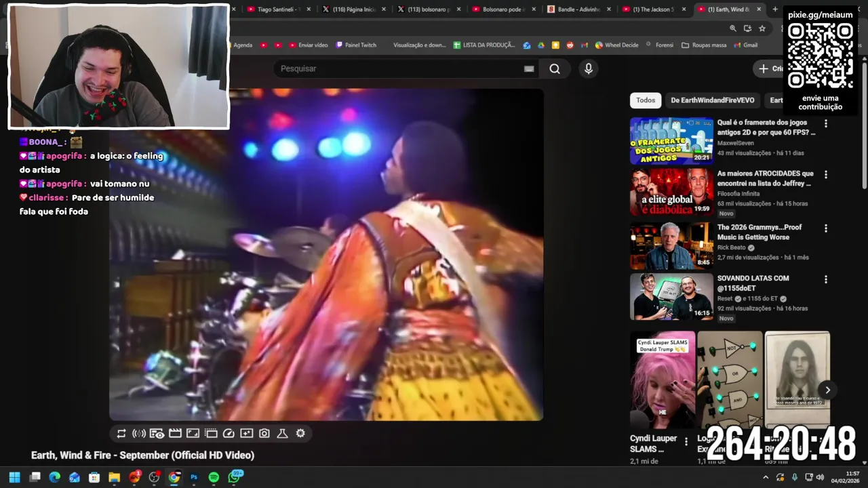The image size is (868, 488).
Task: Click the resize-player corner brackets icon
Action: (x=193, y=434)
